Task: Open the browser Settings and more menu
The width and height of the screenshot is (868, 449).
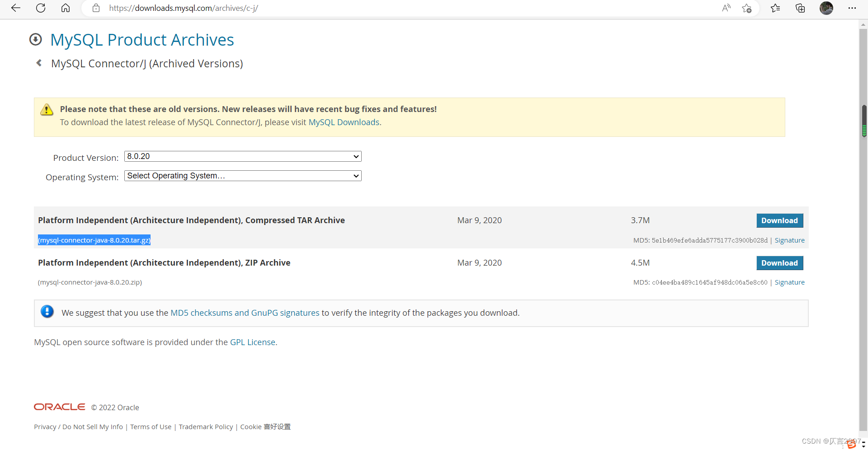Action: [852, 8]
